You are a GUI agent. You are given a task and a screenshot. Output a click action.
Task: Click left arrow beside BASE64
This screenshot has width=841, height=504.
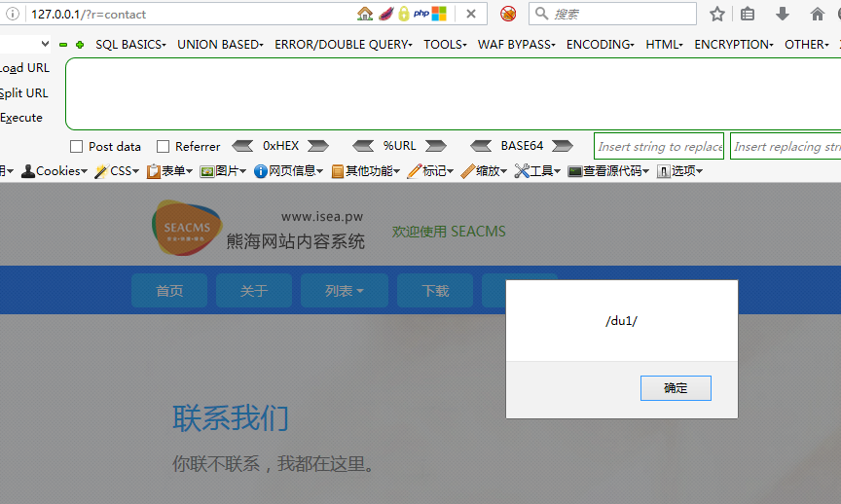[x=481, y=146]
